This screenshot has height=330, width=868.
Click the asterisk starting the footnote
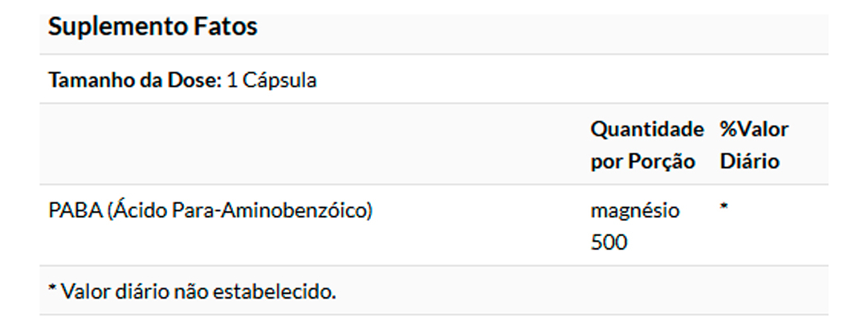[52, 290]
